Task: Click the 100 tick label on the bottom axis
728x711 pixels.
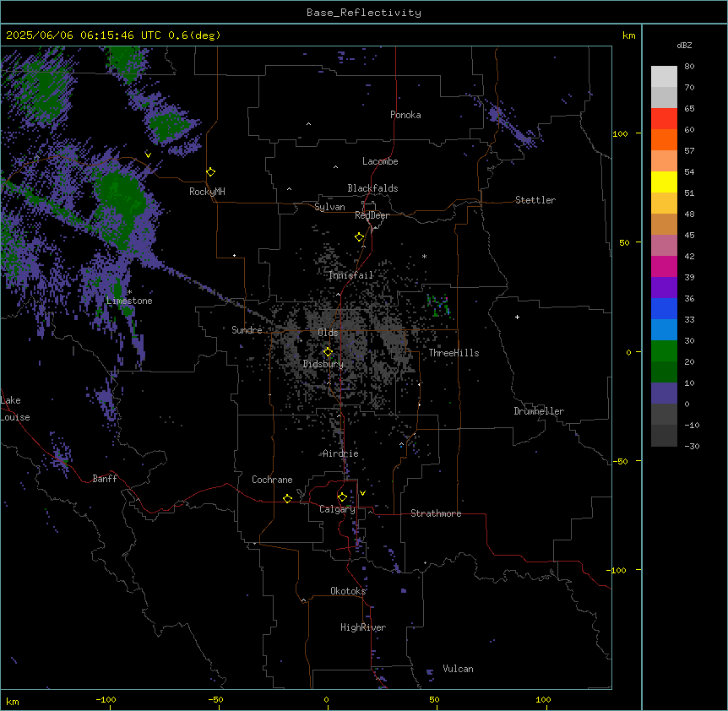Action: coord(543,699)
